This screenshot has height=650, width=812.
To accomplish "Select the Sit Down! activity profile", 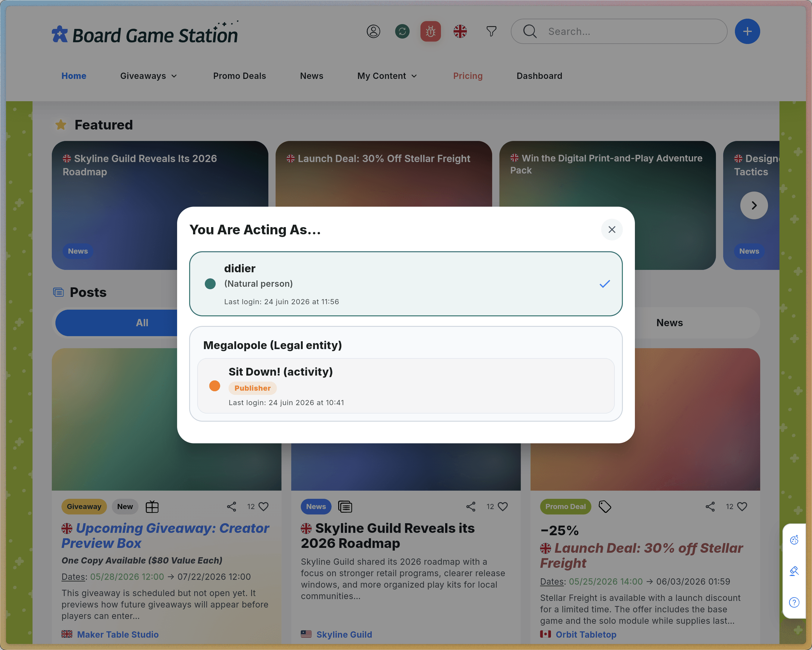I will point(406,386).
